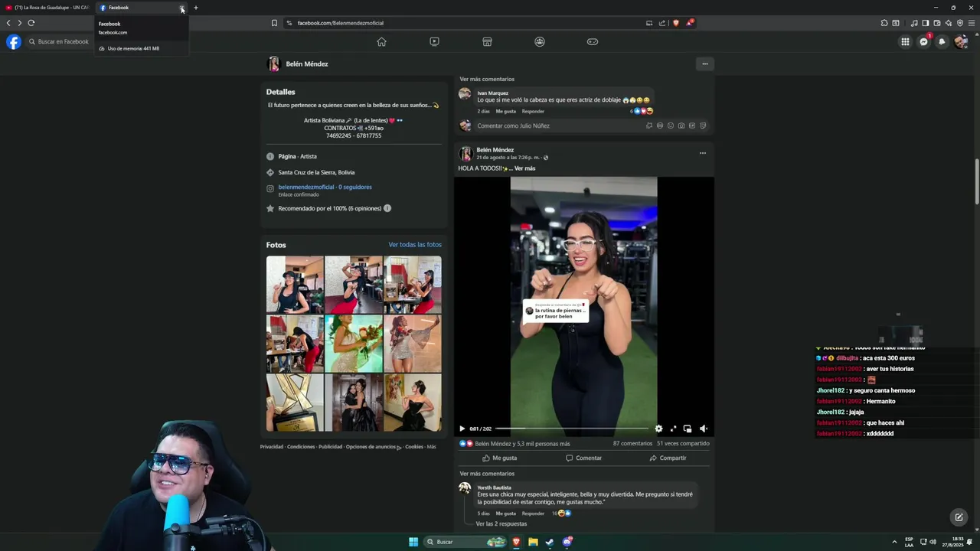
Task: Open video in picture-in-picture mini player
Action: point(688,429)
